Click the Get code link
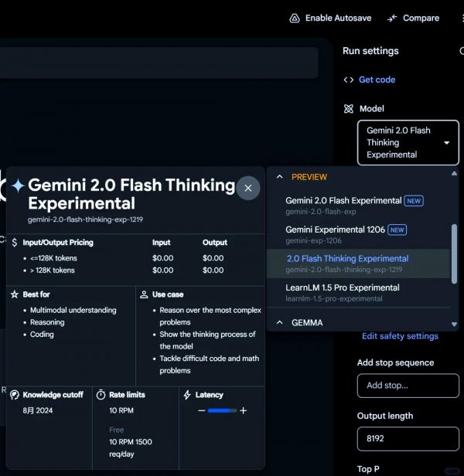This screenshot has width=464, height=476. (x=377, y=80)
